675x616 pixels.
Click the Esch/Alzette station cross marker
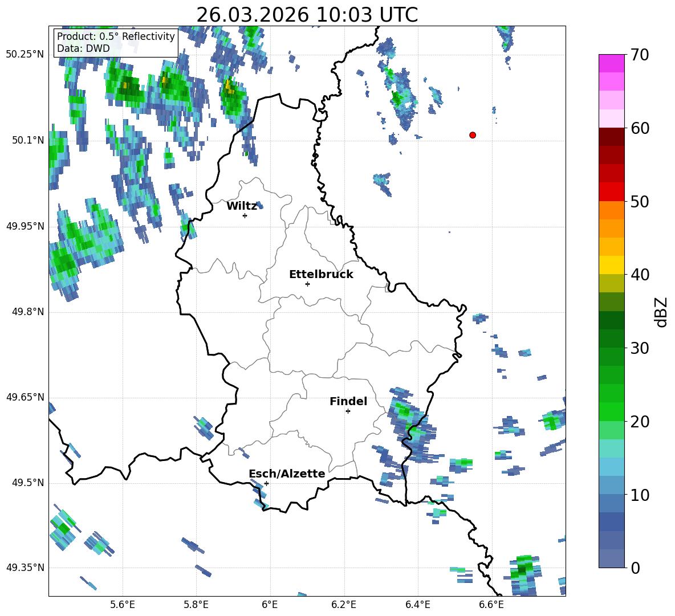point(266,483)
